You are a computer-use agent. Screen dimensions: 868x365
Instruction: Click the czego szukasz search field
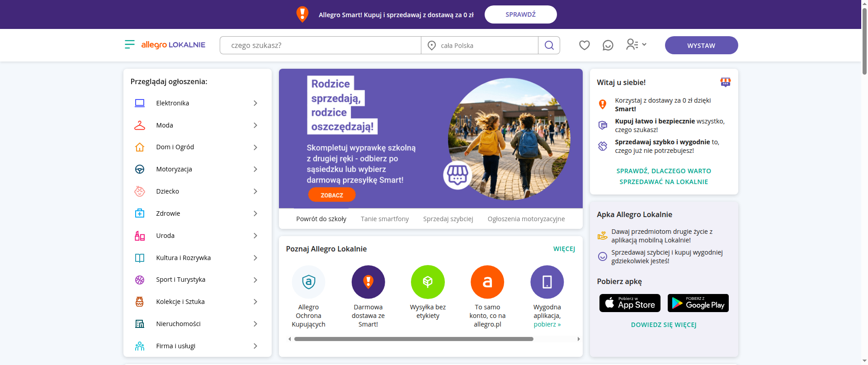pos(321,45)
